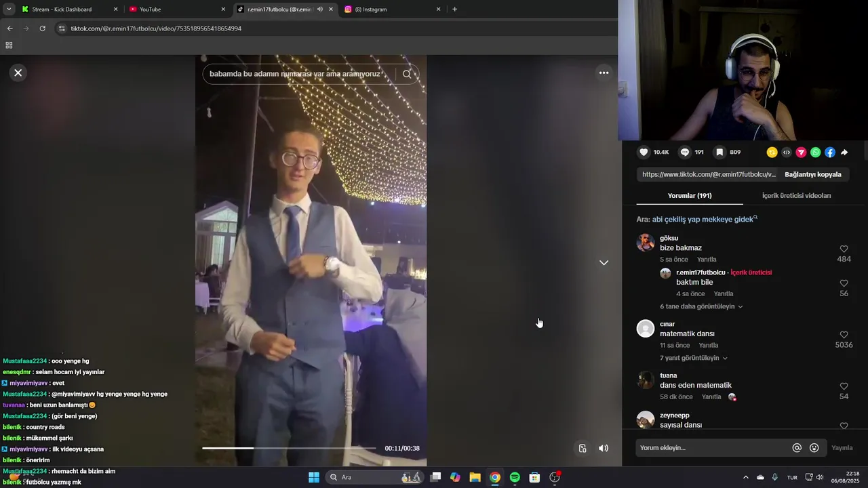Screen dimensions: 868x488
Task: Go to the next video with down chevron
Action: click(604, 262)
